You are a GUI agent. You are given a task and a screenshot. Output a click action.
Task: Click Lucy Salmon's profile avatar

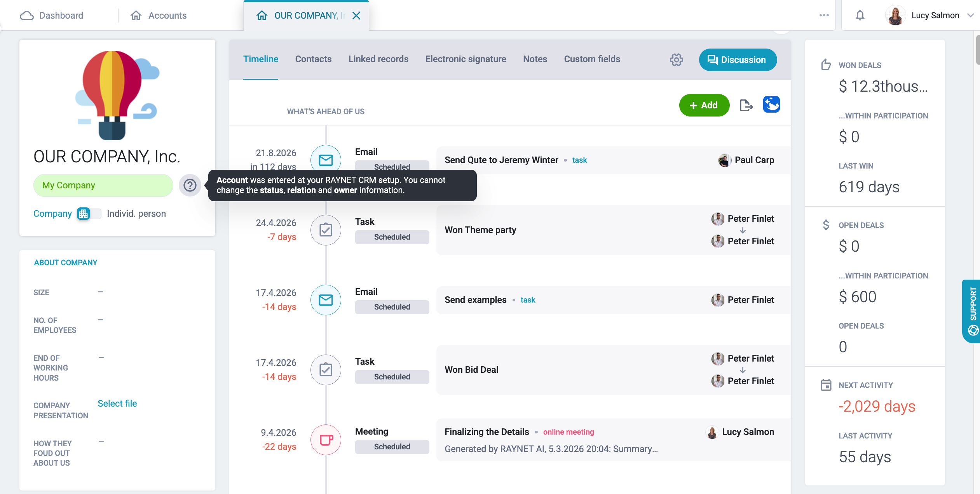pos(896,16)
